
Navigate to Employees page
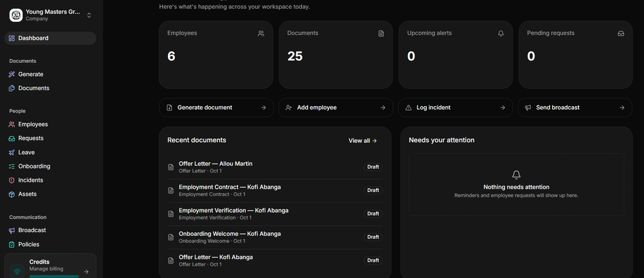coord(50,125)
